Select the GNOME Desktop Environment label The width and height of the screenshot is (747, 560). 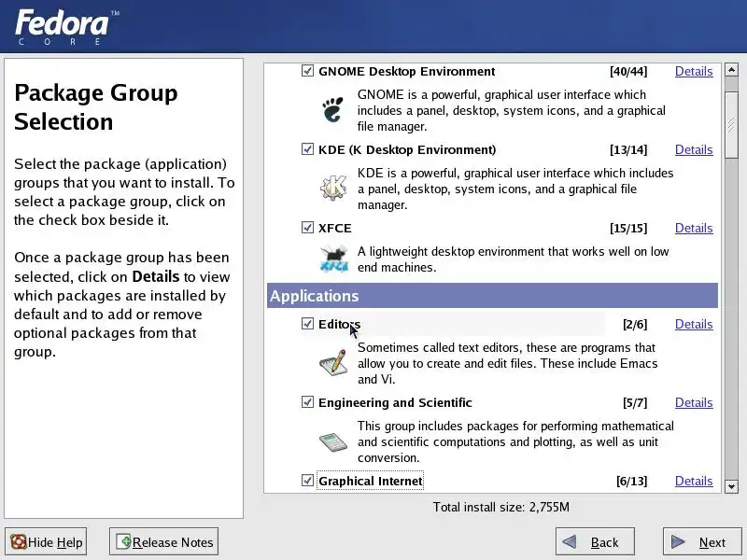pyautogui.click(x=407, y=72)
